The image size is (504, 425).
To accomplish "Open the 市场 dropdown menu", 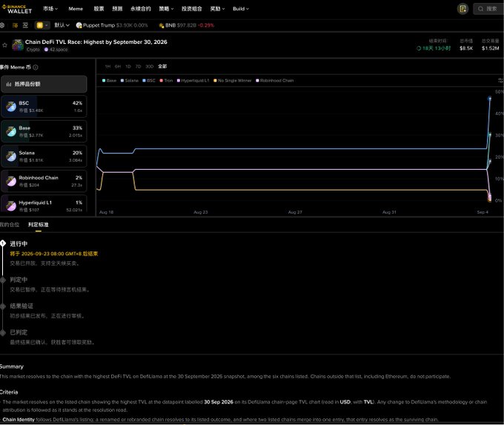I will (50, 9).
